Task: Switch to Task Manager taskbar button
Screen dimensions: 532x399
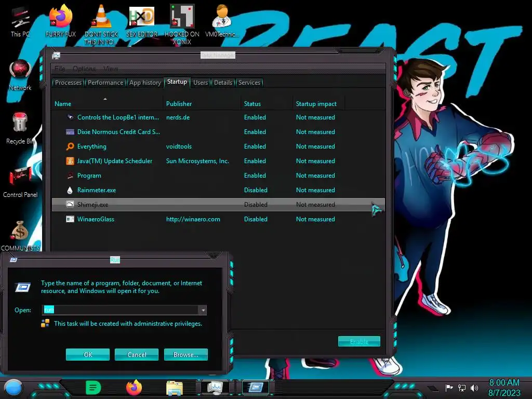Action: pos(216,388)
